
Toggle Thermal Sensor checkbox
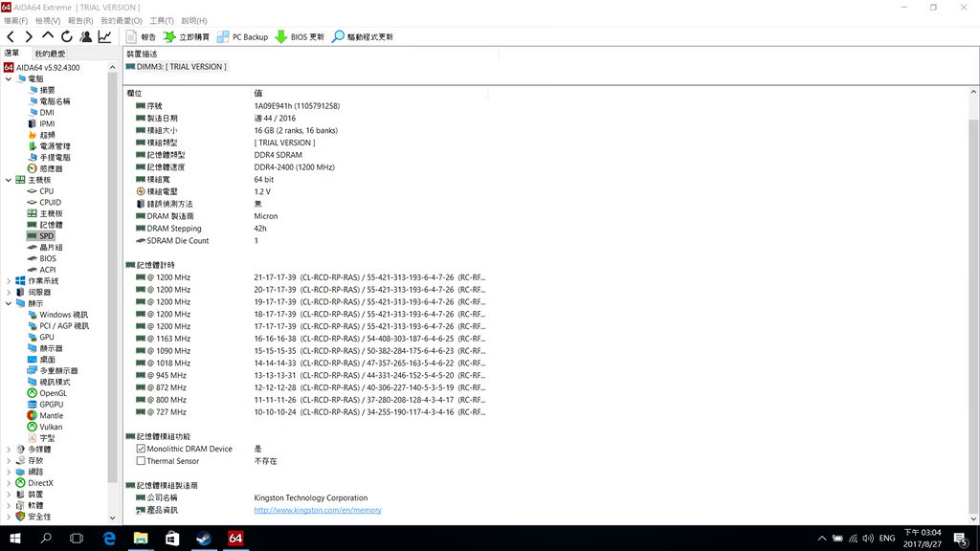click(141, 461)
